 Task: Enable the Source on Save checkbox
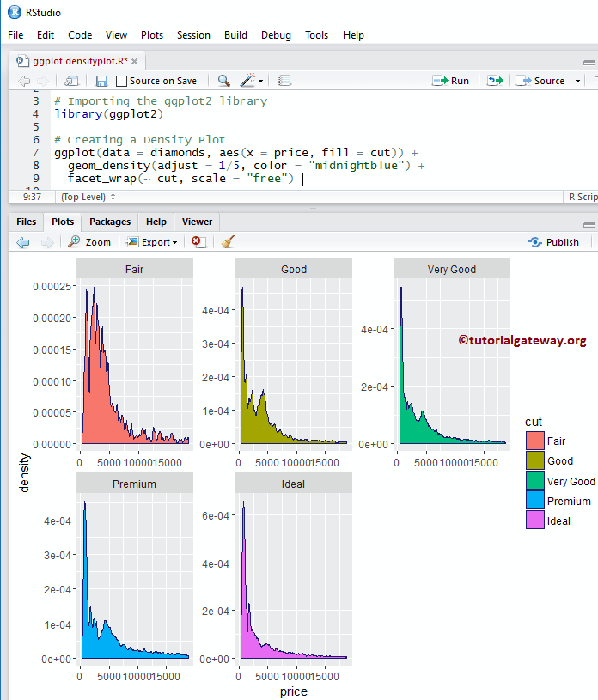[x=121, y=81]
